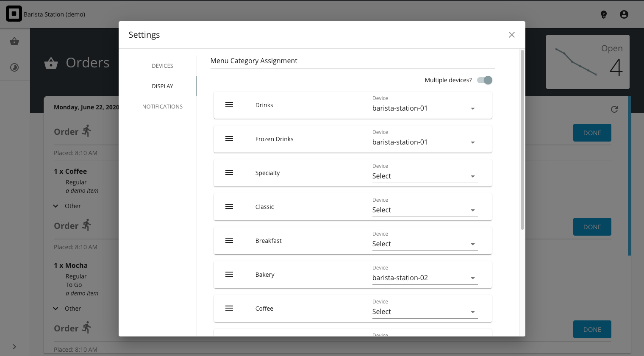
Task: Mark the first order as DONE
Action: [x=592, y=133]
